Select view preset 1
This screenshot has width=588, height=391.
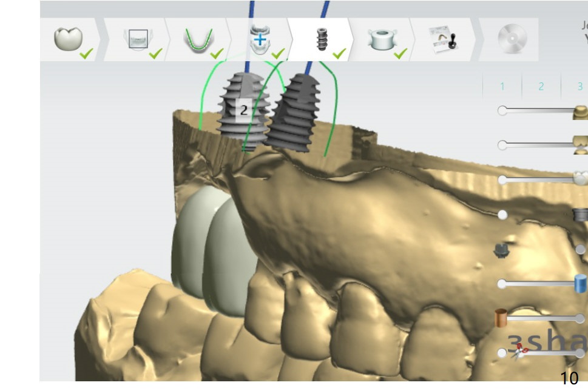(x=502, y=87)
